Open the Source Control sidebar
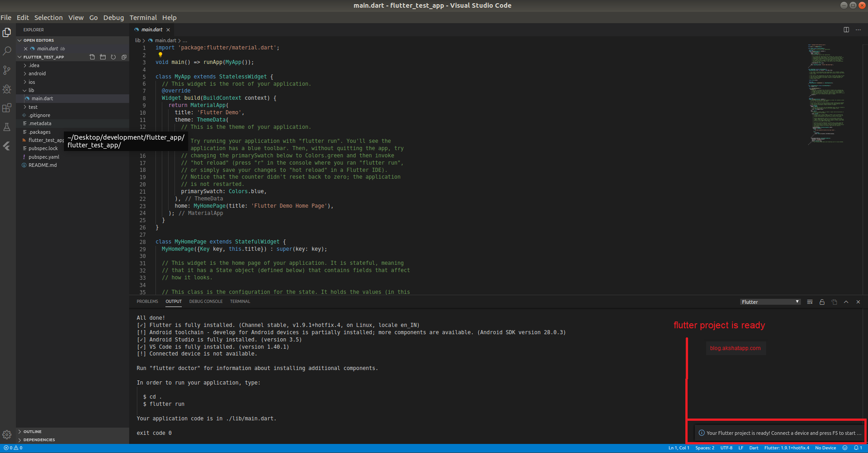 [x=7, y=70]
